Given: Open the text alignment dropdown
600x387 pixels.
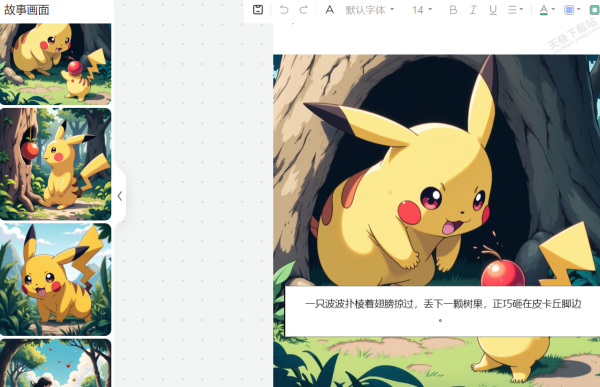Looking at the screenshot, I should tap(515, 10).
